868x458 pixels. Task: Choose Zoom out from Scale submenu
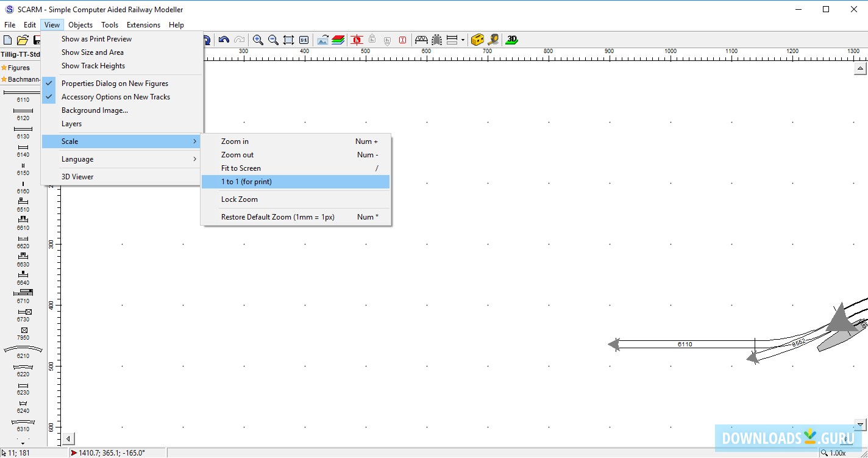coord(296,155)
